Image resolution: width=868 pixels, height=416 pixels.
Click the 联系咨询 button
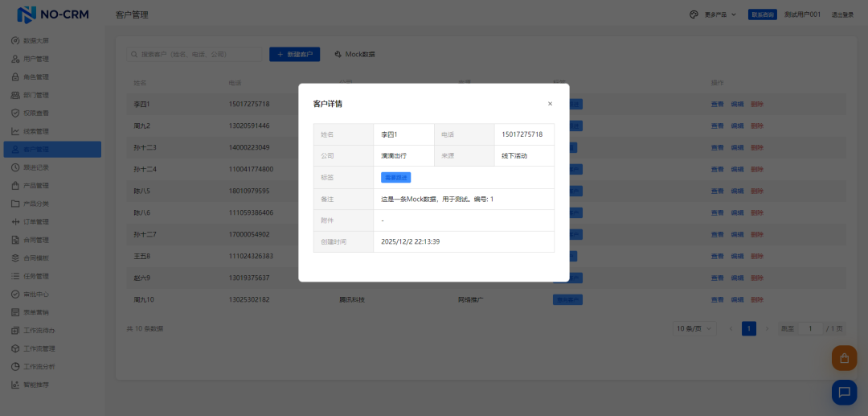[x=762, y=15]
